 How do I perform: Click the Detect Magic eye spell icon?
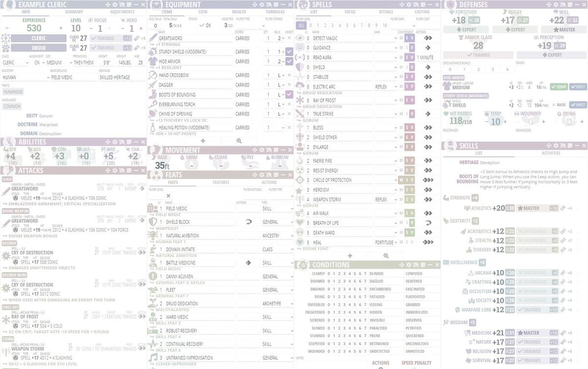[x=300, y=38]
